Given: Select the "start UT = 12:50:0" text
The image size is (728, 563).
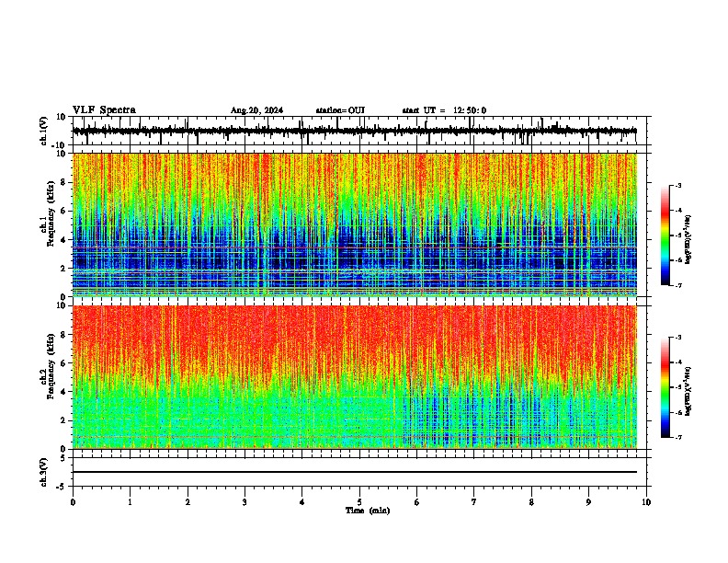Looking at the screenshot, I should click(444, 110).
